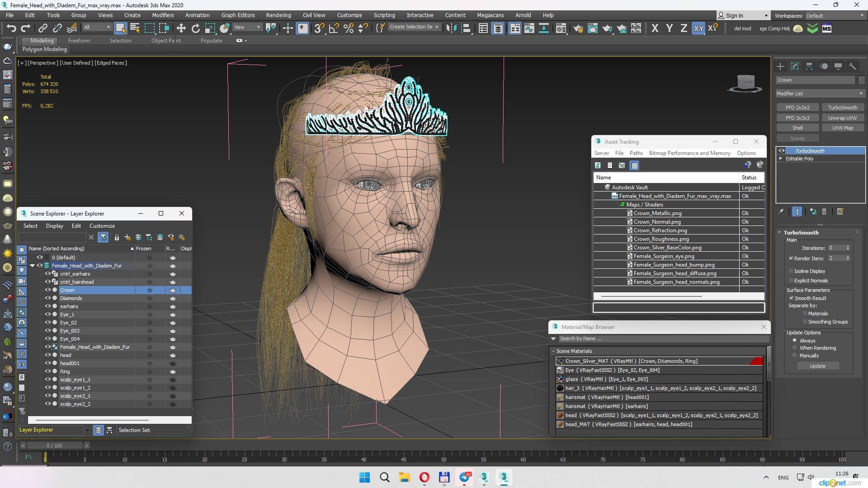Click Remove modifier trash icon
Viewport: 868px width, 488px height.
824,211
